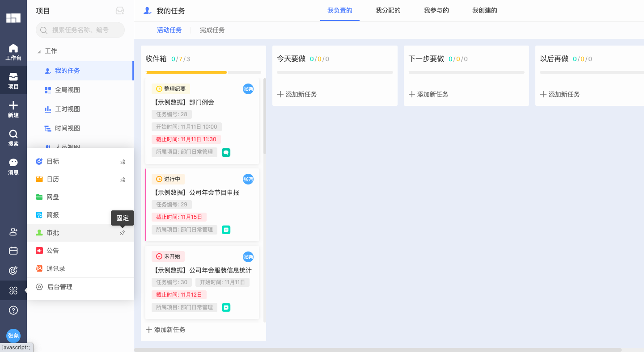Open the 消息 chat bubble icon

click(13, 166)
